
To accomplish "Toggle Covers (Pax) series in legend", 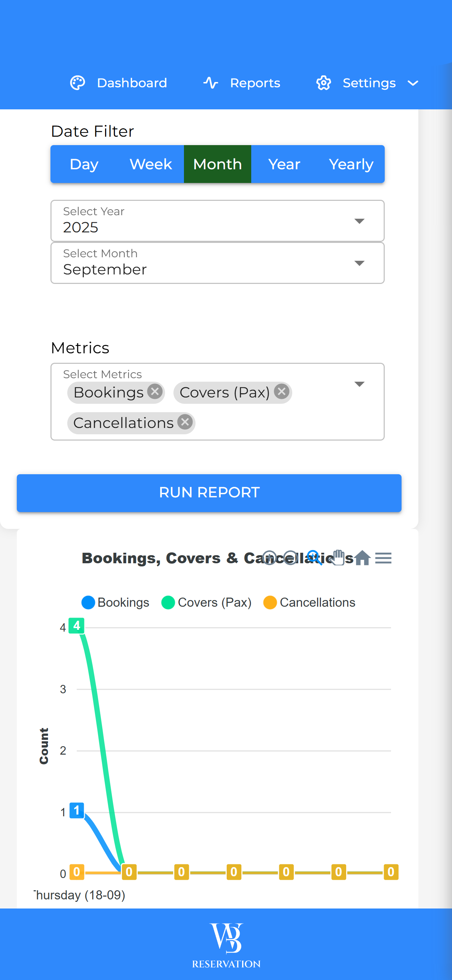I will tap(207, 602).
